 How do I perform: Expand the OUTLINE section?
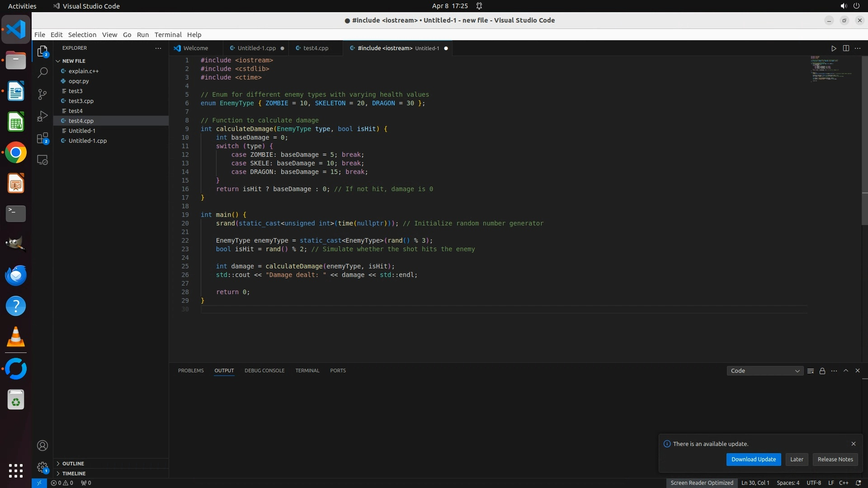[73, 464]
